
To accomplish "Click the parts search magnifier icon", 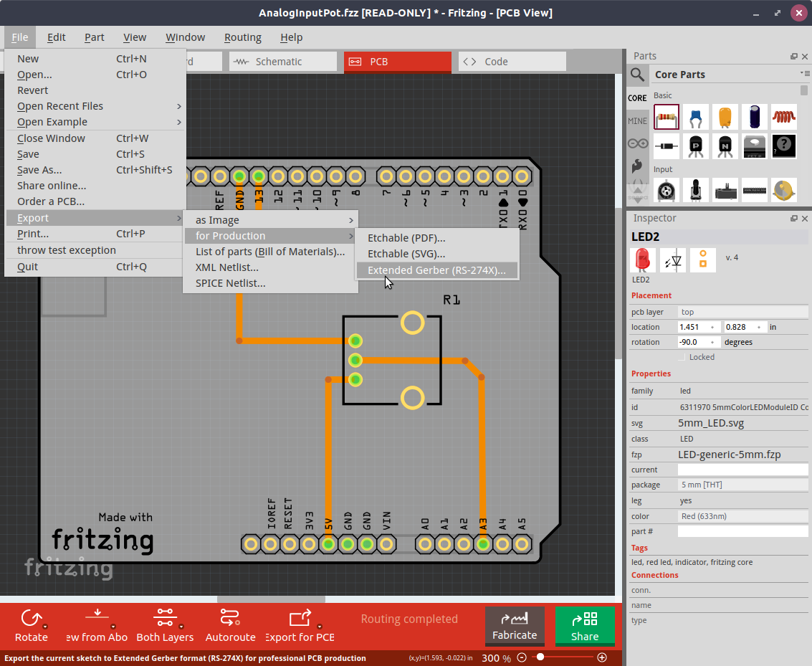I will tap(637, 75).
